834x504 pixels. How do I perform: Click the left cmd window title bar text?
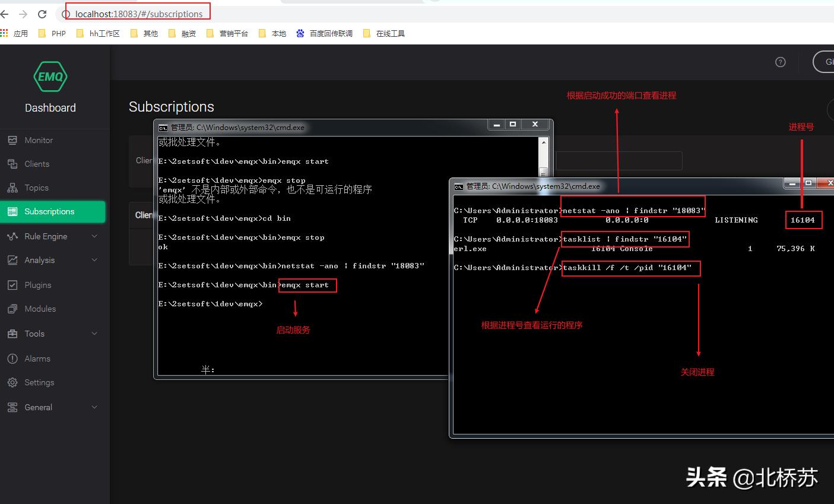(x=237, y=127)
